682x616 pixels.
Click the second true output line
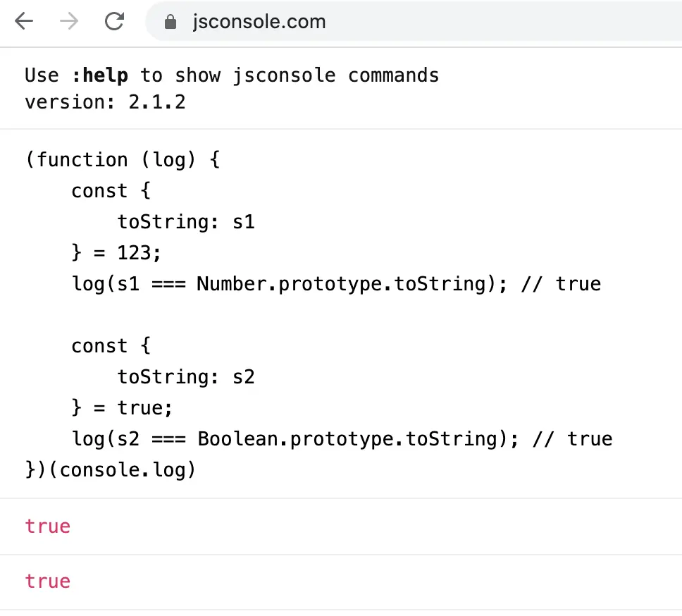point(47,581)
